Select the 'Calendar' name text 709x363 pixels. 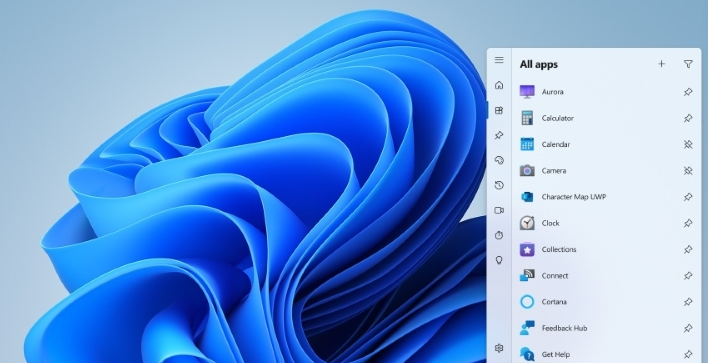coord(556,144)
